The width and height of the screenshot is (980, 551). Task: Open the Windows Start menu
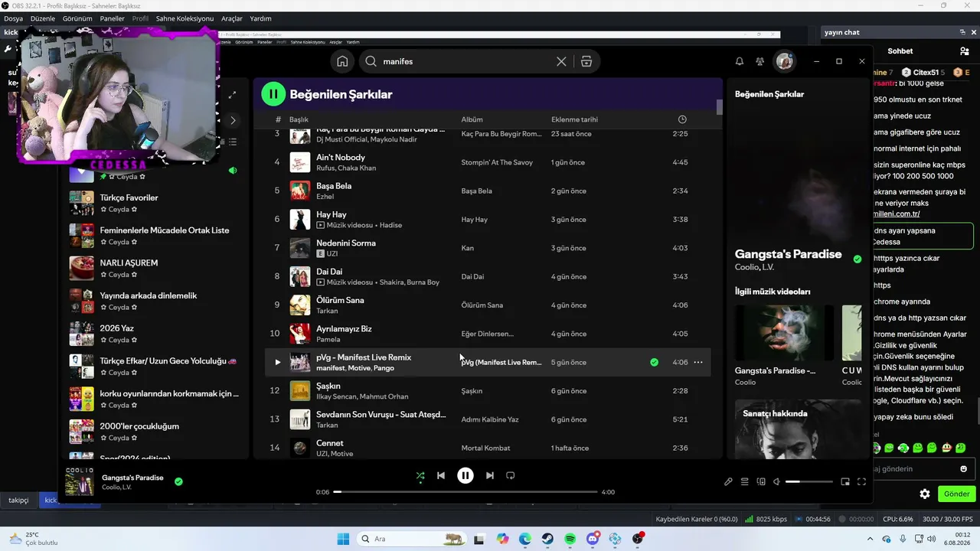343,539
